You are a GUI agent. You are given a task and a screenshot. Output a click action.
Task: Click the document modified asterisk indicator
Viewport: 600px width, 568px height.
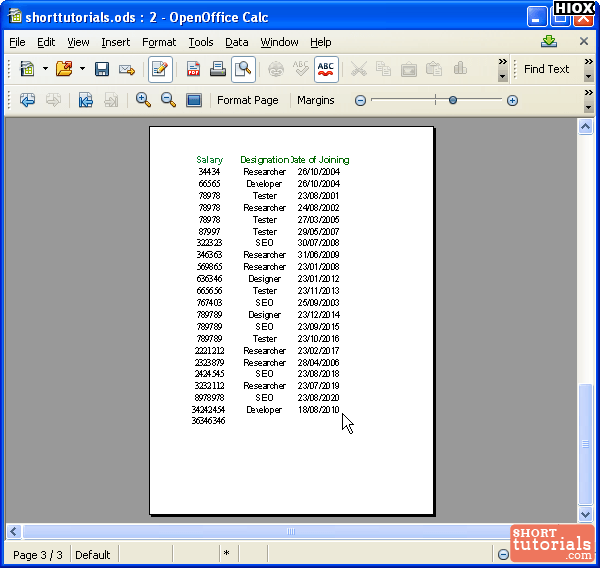(x=227, y=554)
